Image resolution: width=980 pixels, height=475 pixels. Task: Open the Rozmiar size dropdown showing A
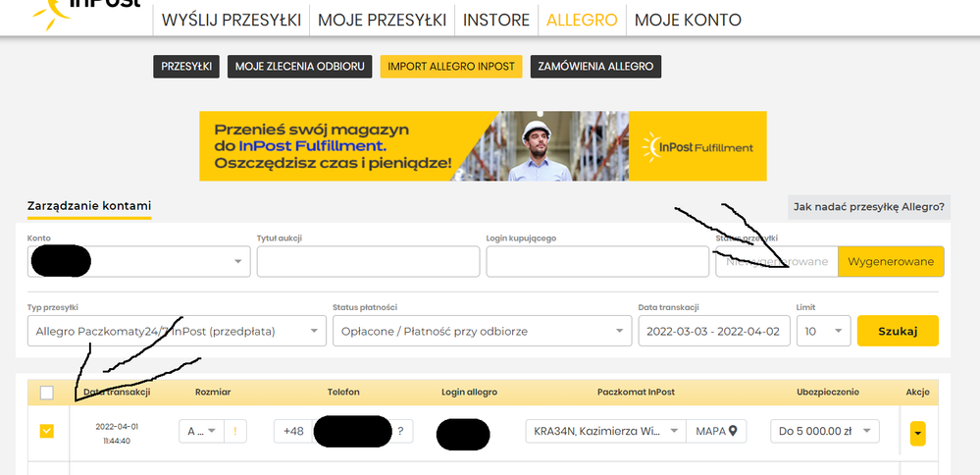click(201, 431)
